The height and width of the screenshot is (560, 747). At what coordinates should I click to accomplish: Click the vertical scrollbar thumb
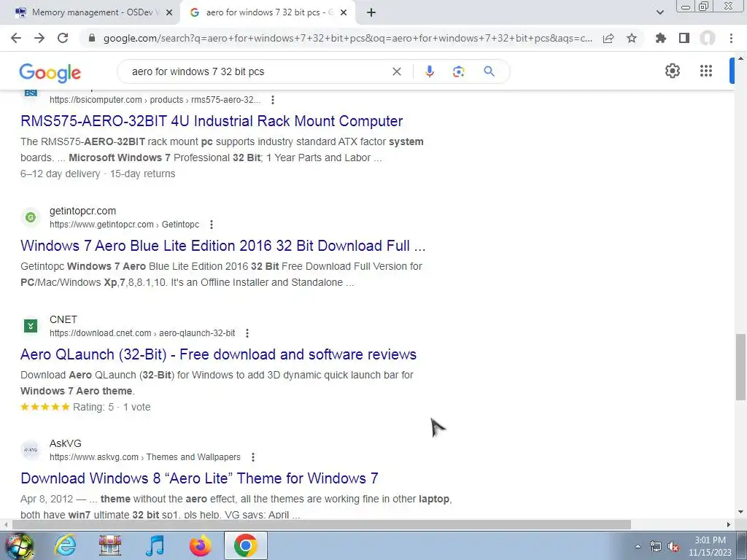pyautogui.click(x=740, y=367)
